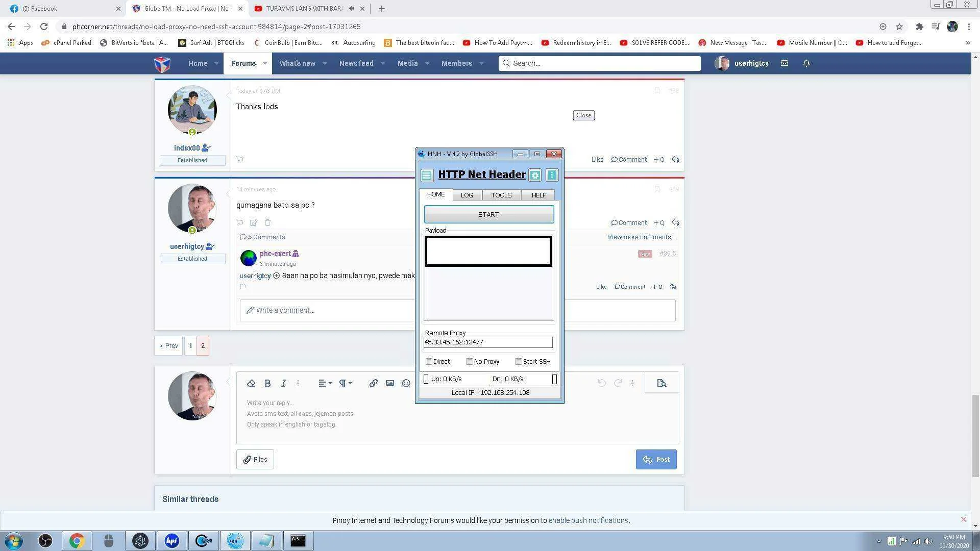
Task: Click the Close button near post
Action: point(583,115)
